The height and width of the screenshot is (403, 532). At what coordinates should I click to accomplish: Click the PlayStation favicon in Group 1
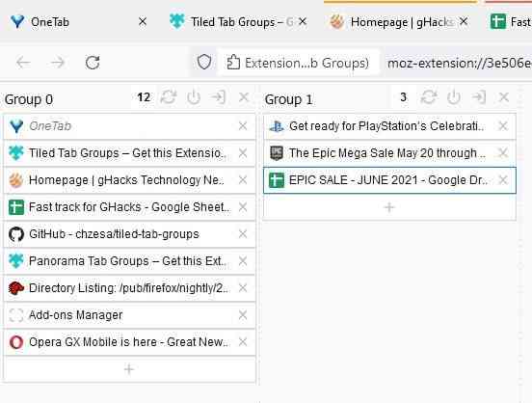click(x=277, y=126)
